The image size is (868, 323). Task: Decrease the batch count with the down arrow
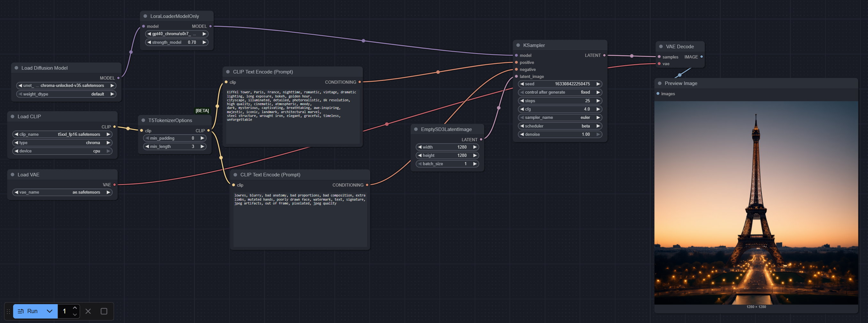click(x=75, y=315)
